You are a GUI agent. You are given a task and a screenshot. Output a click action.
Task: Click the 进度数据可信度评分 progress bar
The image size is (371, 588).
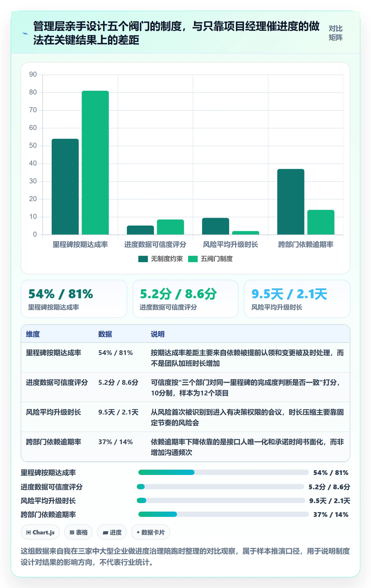click(220, 487)
